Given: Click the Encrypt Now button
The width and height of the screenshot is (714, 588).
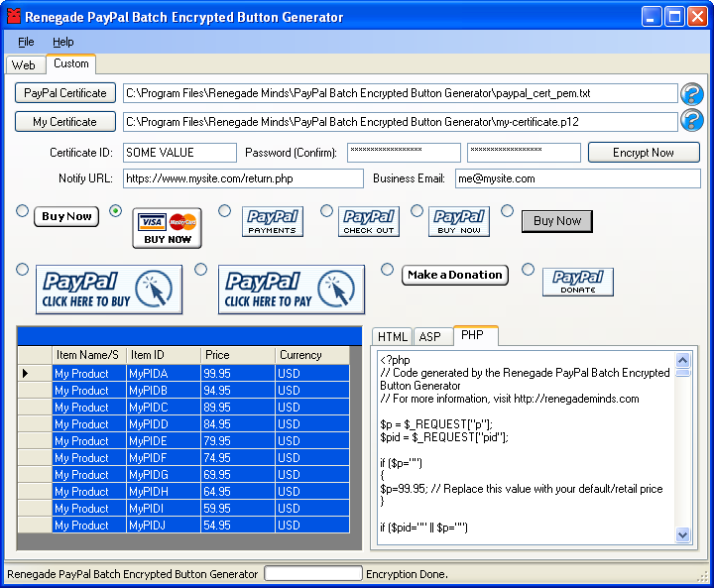Looking at the screenshot, I should pos(644,153).
